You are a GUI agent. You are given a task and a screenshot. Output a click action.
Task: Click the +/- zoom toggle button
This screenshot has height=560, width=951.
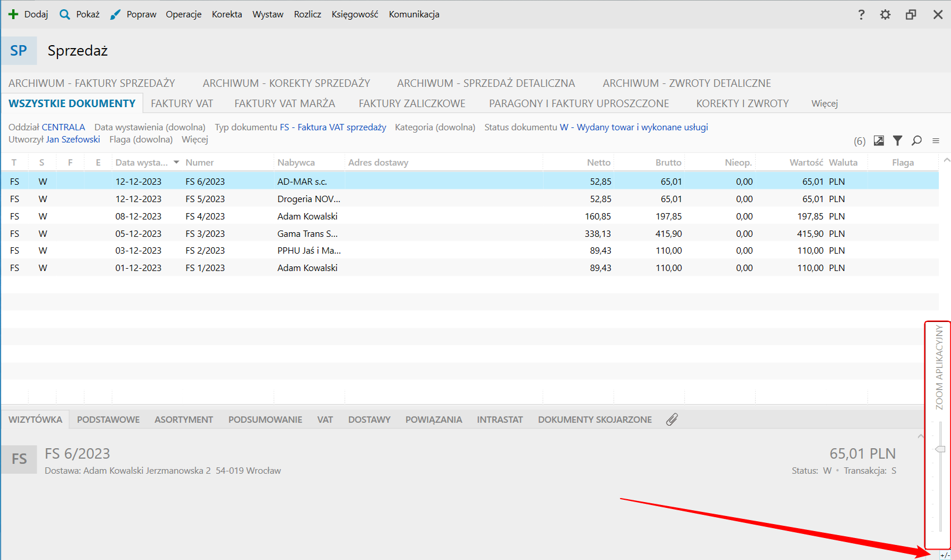[x=945, y=555]
